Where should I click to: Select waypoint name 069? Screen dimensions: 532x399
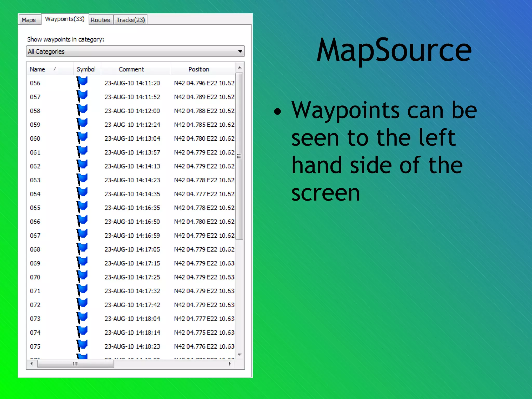pos(35,263)
